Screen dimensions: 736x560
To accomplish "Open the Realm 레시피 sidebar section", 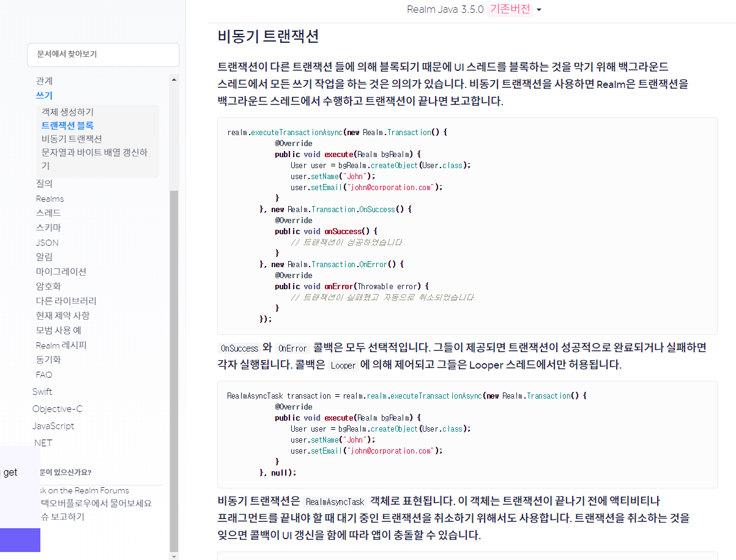I will pyautogui.click(x=62, y=345).
